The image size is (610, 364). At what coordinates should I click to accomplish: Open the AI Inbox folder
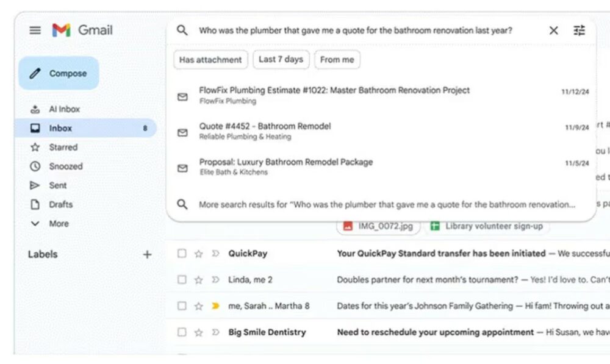click(x=64, y=109)
